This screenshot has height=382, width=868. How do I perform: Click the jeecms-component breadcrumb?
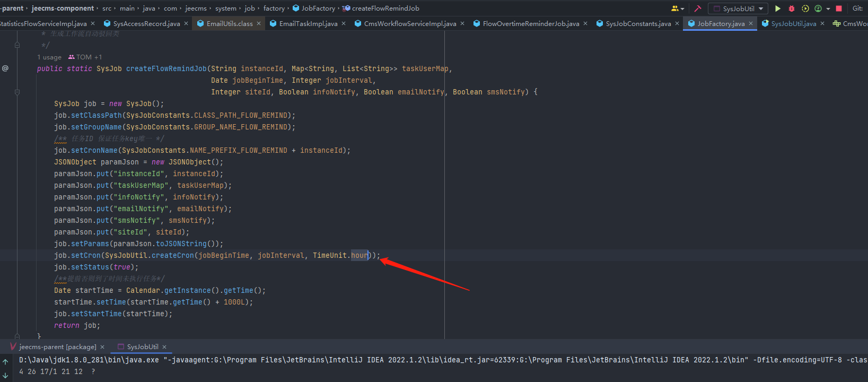point(63,8)
